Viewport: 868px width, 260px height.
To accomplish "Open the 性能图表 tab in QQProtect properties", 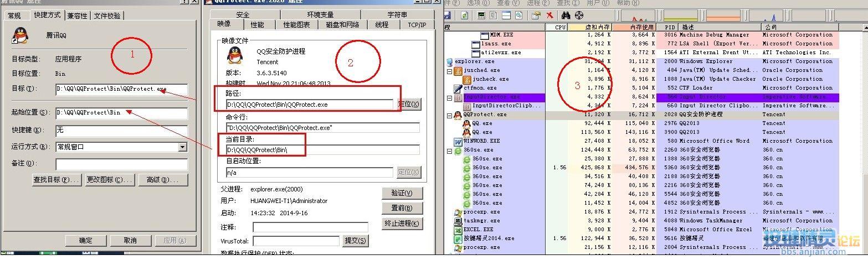I will click(296, 25).
